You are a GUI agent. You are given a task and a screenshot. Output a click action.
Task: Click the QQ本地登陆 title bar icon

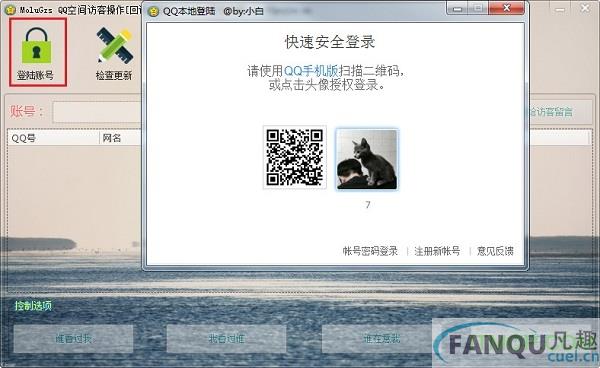pos(153,11)
